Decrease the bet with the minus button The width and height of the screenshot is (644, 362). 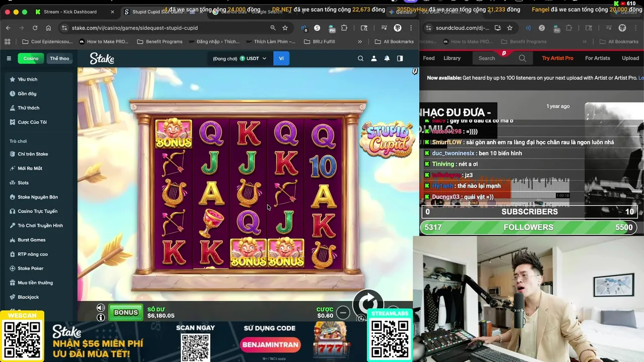point(343,313)
